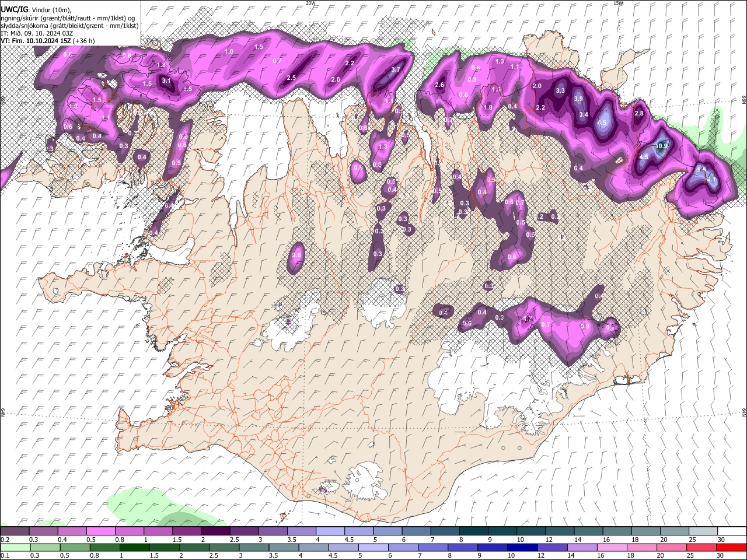Pick the darkest purple 2 swatch in the upper legend row

[x=215, y=531]
